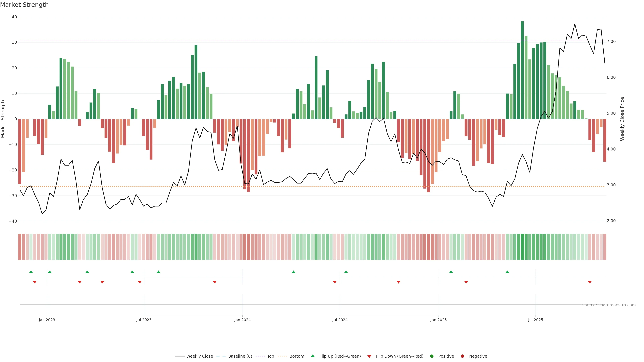Click green flip-up triangle just after Jan 2025
Image resolution: width=644 pixels, height=362 pixels.
[451, 272]
